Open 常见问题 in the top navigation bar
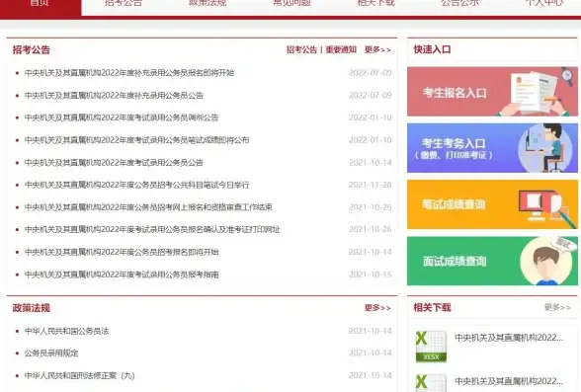 pyautogui.click(x=292, y=3)
